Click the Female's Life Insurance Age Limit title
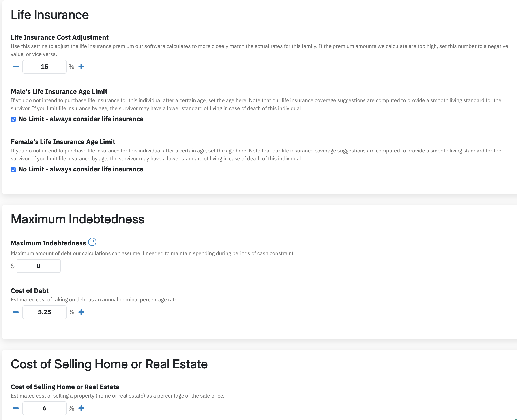 [63, 142]
